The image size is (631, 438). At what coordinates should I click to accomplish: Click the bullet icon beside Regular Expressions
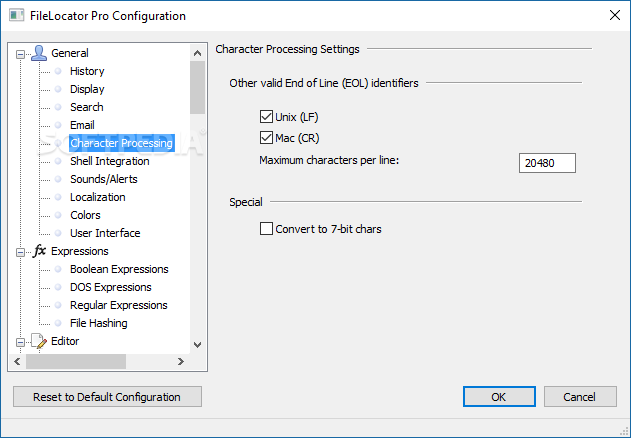pyautogui.click(x=58, y=305)
